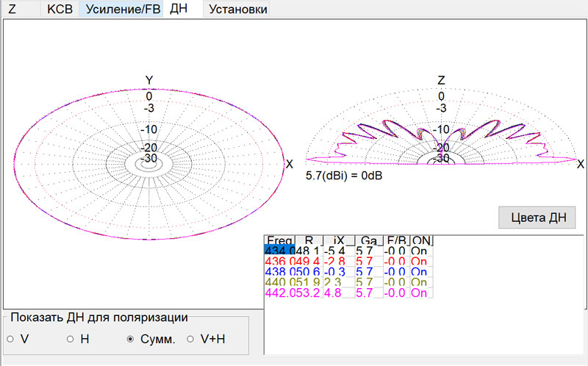Toggle the On cell for 436 MHz row

(x=422, y=262)
